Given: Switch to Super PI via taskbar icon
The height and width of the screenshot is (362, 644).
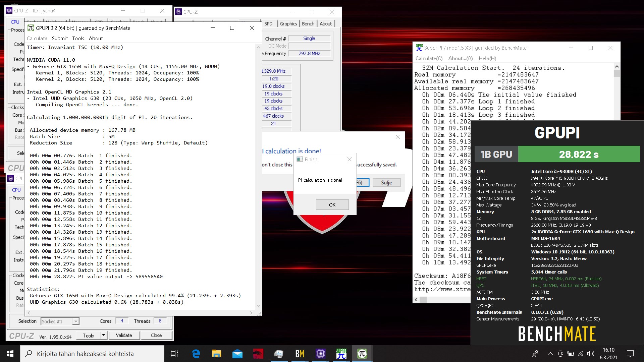Looking at the screenshot, I should 341,354.
